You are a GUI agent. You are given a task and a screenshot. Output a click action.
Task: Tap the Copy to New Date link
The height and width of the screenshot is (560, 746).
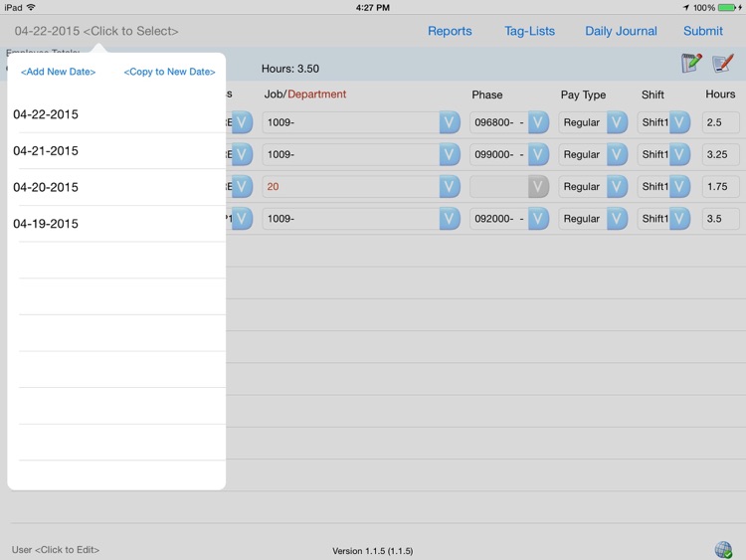(x=169, y=72)
